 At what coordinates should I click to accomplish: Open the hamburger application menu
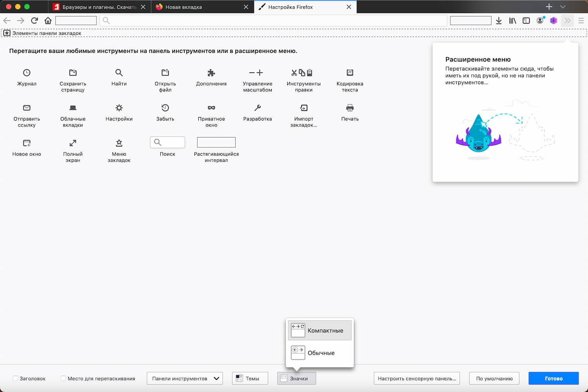(x=581, y=21)
